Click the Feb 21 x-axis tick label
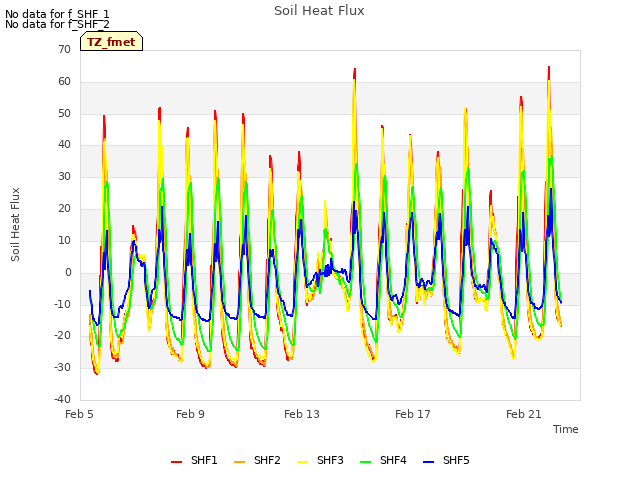Screen dimensions: 640x480 tap(524, 414)
